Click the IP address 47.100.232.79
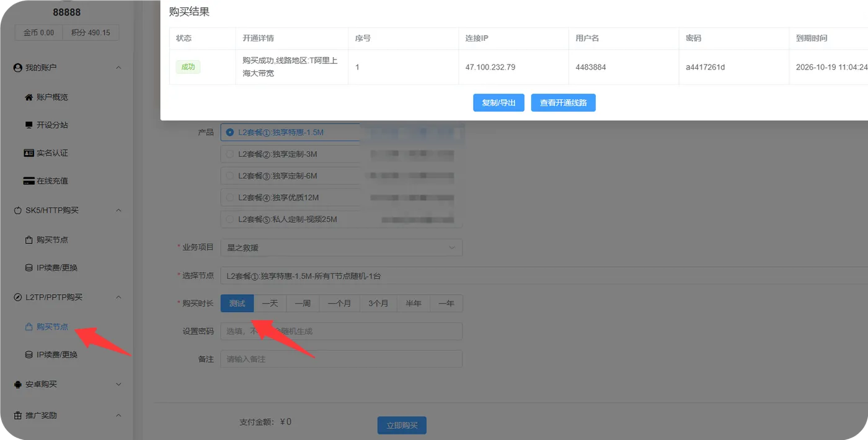Viewport: 868px width, 440px height. pyautogui.click(x=490, y=67)
